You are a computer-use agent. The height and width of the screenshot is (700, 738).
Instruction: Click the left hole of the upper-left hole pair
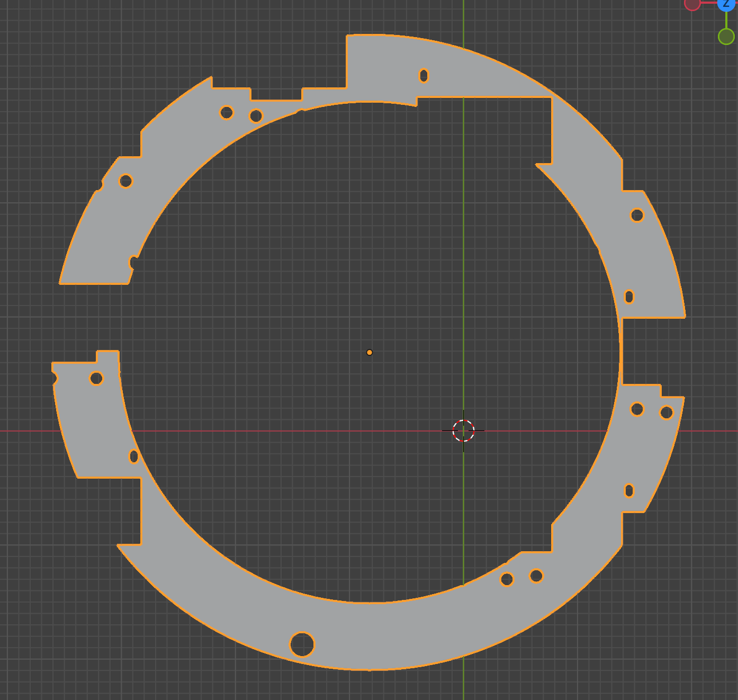(x=227, y=113)
